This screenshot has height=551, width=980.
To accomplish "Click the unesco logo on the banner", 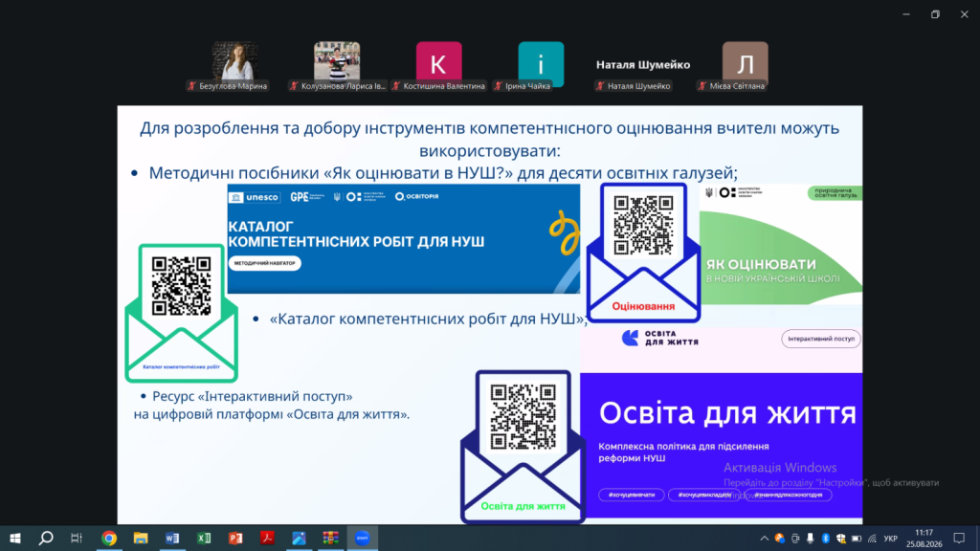I will [254, 197].
